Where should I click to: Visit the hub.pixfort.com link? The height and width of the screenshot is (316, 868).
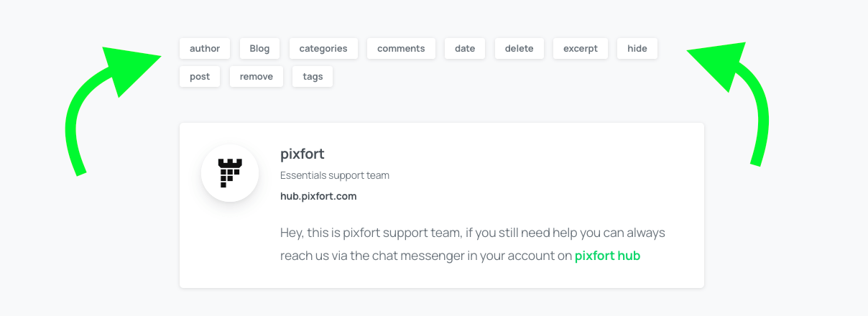coord(318,196)
